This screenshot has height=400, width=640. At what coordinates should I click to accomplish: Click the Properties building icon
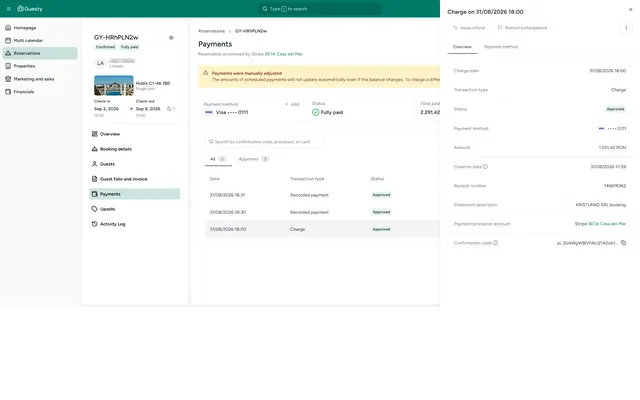pyautogui.click(x=8, y=66)
